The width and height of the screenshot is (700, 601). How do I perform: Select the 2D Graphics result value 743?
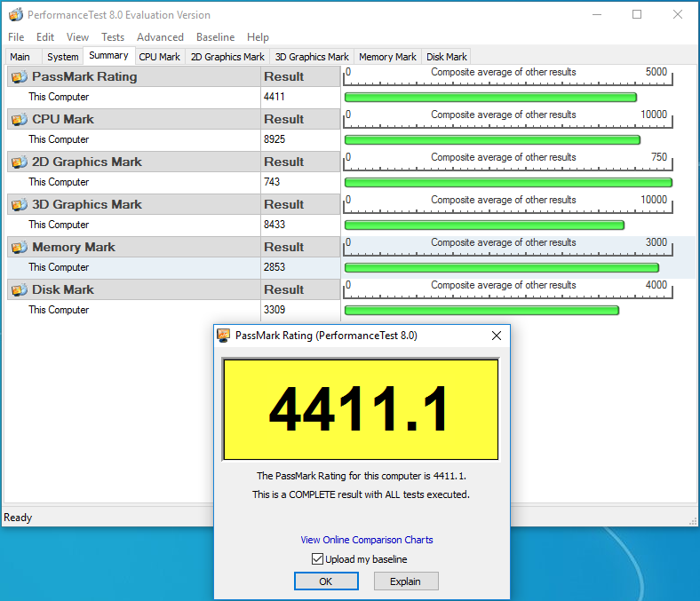pyautogui.click(x=272, y=182)
